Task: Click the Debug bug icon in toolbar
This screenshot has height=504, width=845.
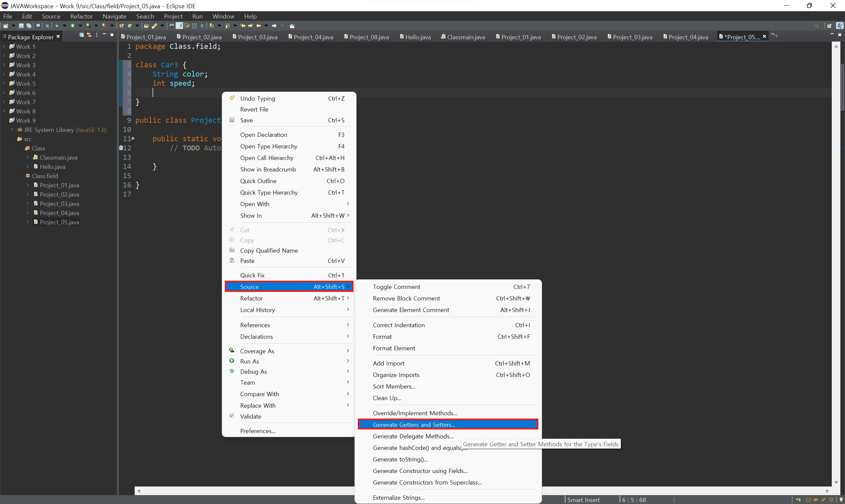Action: 57,26
